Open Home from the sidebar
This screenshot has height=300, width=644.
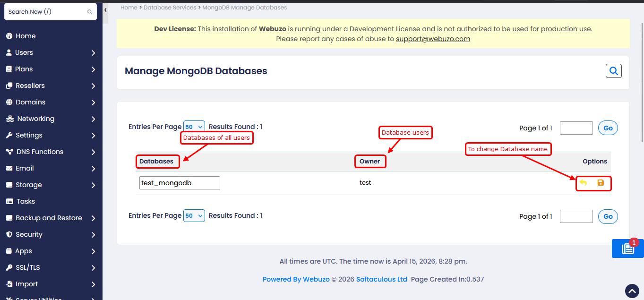coord(26,36)
